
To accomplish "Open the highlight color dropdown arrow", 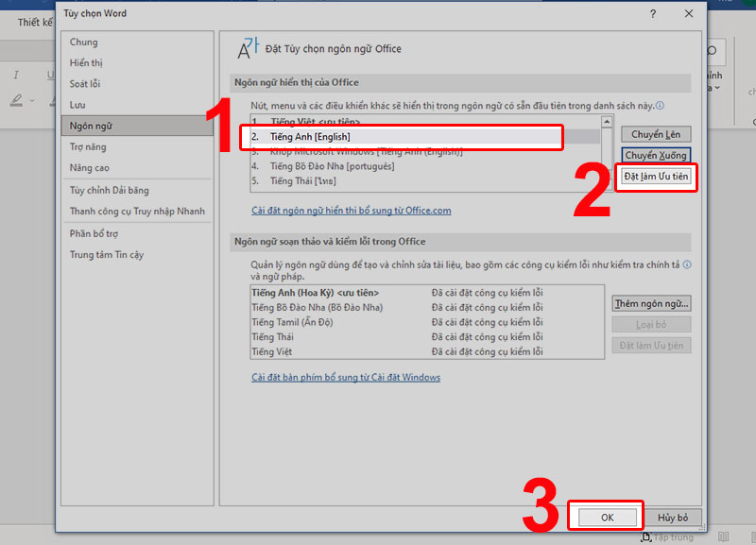I will (32, 101).
